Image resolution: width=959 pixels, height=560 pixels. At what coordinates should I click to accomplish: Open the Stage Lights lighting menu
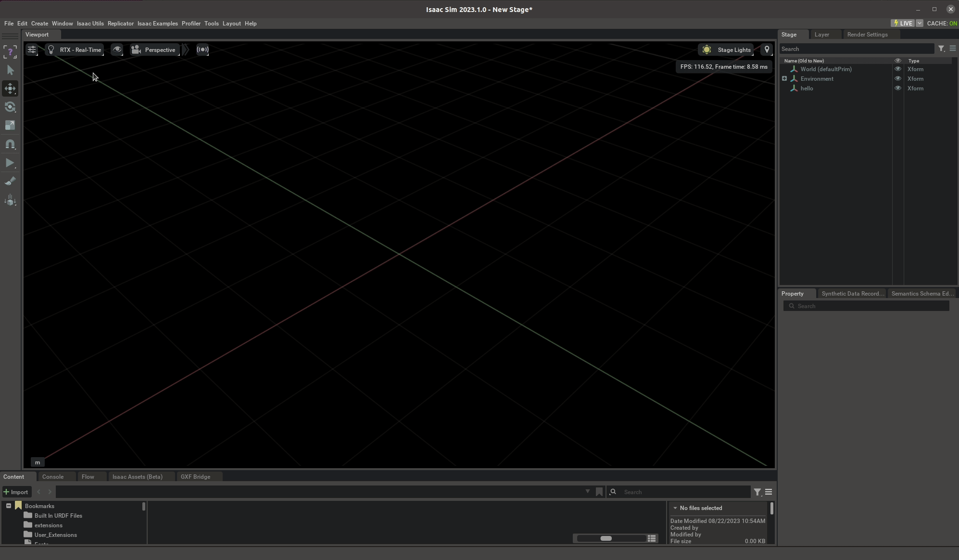click(x=726, y=50)
